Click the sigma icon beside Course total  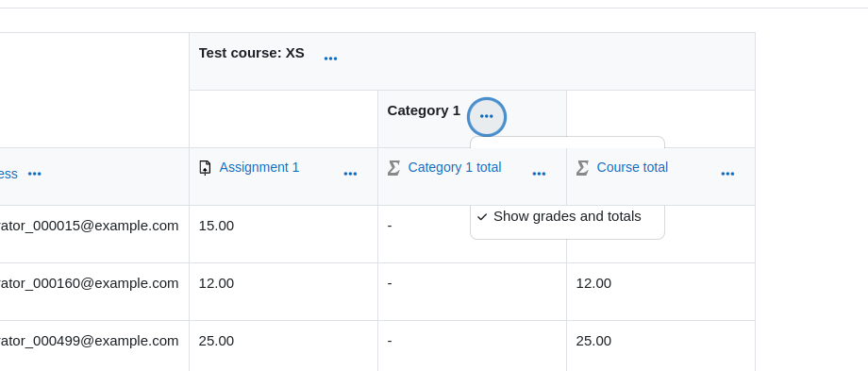click(582, 168)
